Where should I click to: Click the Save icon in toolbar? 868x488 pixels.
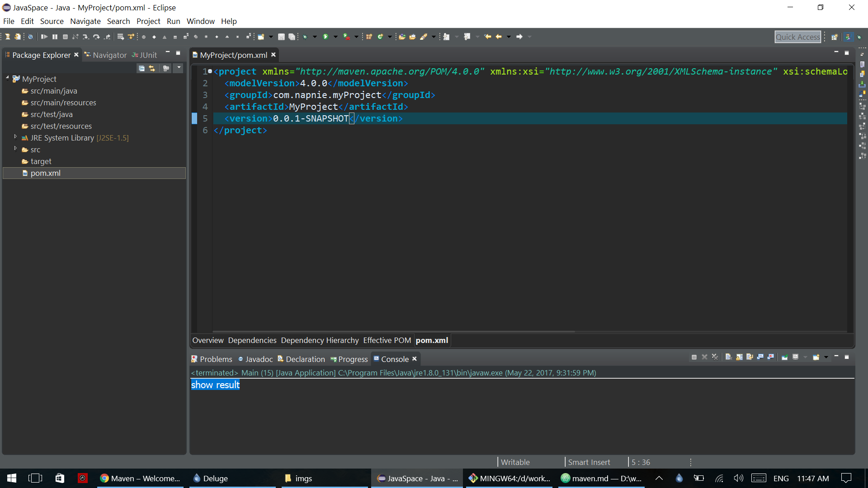281,37
